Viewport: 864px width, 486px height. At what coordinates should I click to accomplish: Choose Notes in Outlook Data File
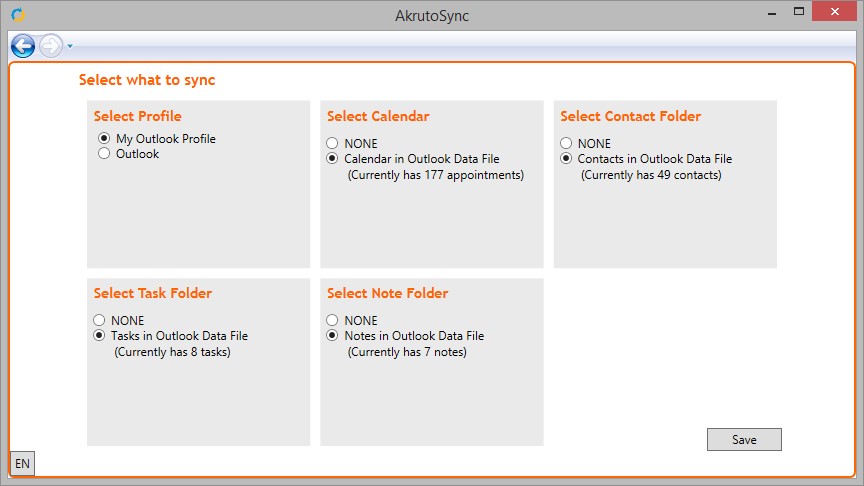333,336
